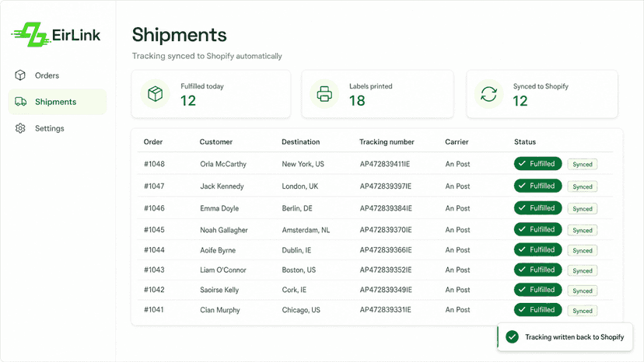644x362 pixels.
Task: Click tracking number AP472839397IE
Action: tap(386, 186)
